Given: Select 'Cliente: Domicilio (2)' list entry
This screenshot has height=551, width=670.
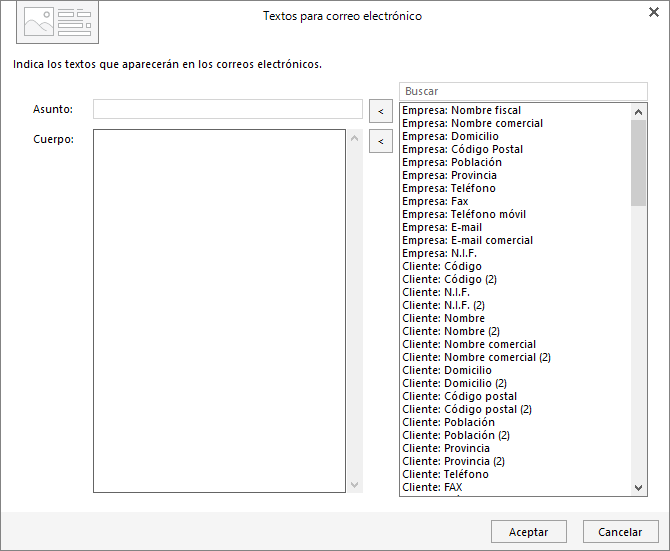Looking at the screenshot, I should coord(516,384).
